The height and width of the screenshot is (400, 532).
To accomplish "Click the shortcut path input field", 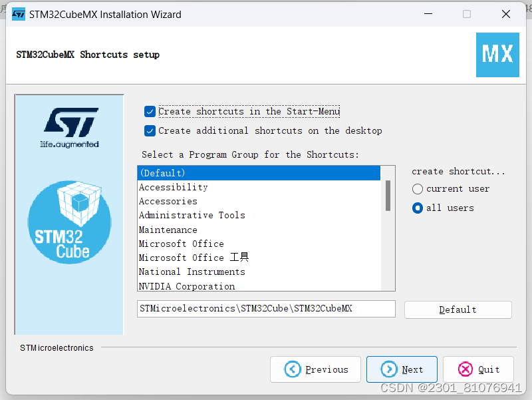I will (x=267, y=309).
